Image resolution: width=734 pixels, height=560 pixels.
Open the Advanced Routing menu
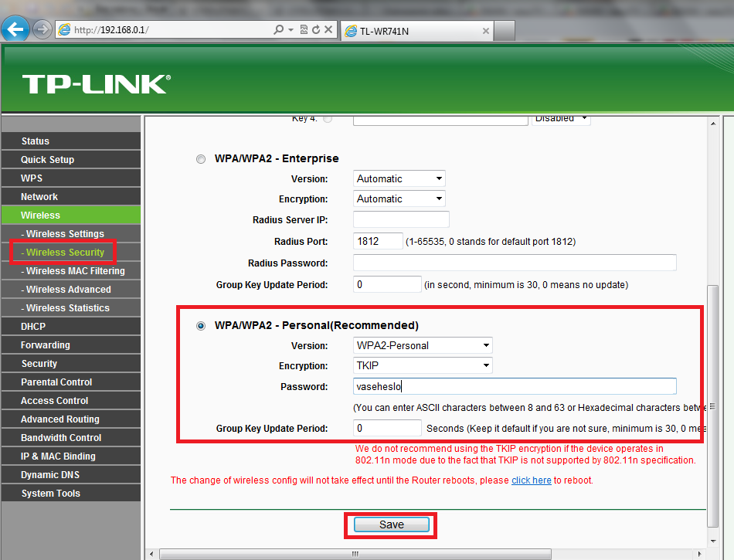[x=71, y=419]
